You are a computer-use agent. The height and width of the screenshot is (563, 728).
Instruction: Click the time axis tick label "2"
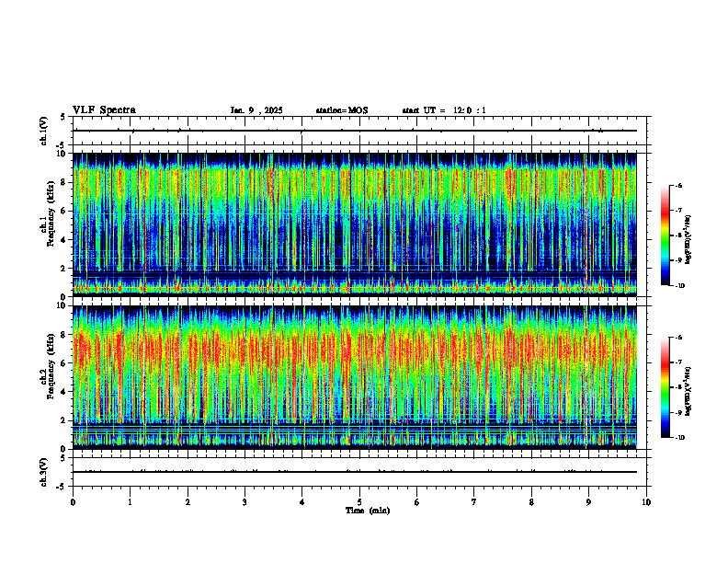[188, 502]
